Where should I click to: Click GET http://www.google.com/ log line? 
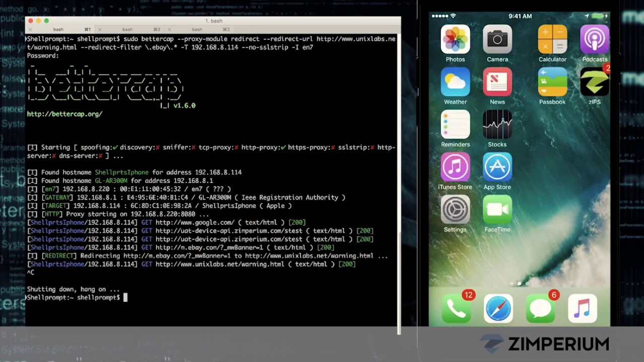[166, 222]
